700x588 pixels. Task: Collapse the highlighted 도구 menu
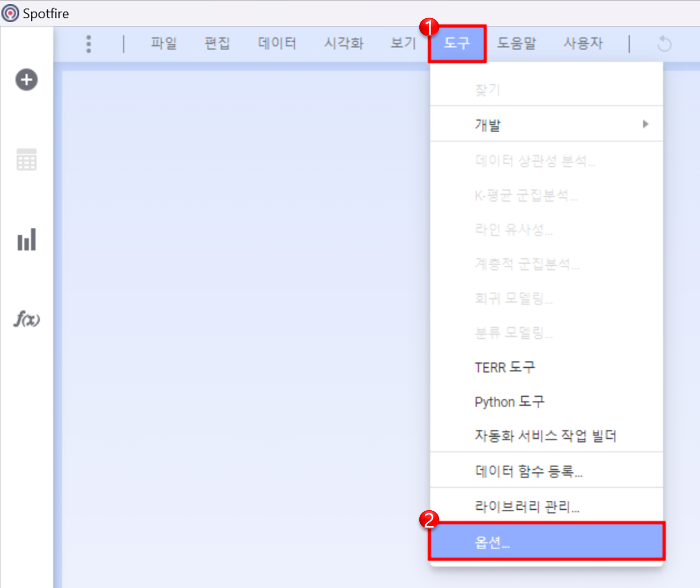pyautogui.click(x=457, y=44)
